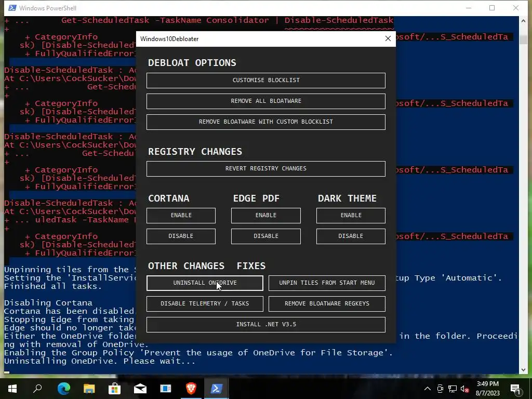
Task: Close the Windows10Debloater dialog
Action: click(x=388, y=38)
